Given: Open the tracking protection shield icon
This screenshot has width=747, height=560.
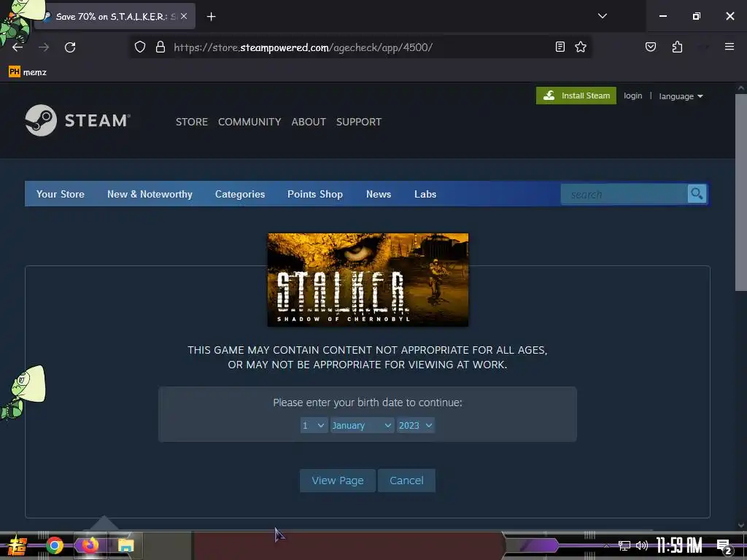Looking at the screenshot, I should (x=139, y=47).
